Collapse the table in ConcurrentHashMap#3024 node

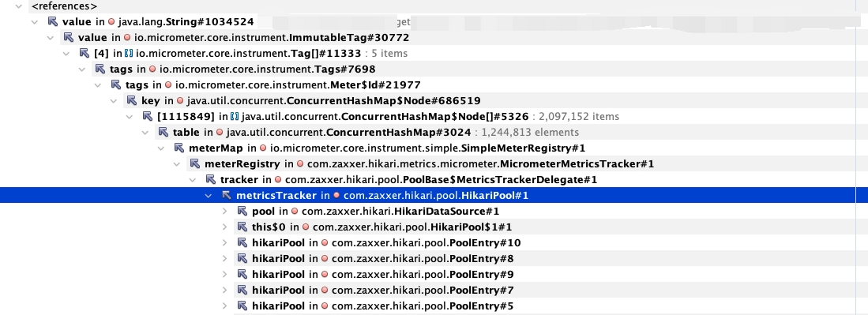(x=145, y=133)
